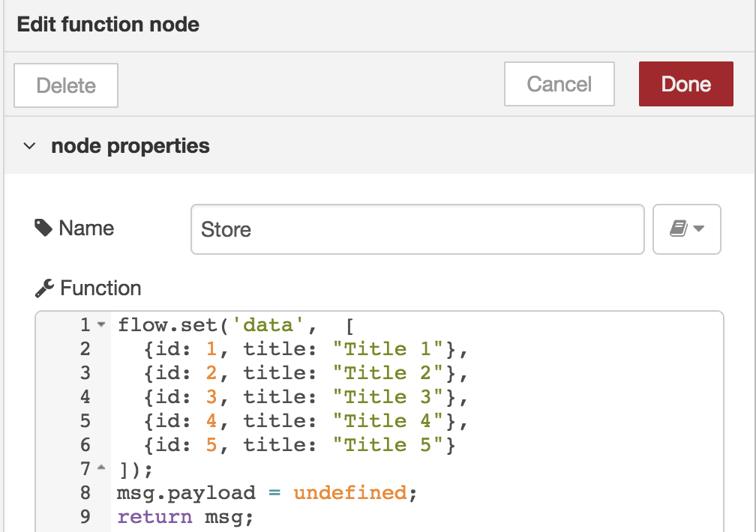The width and height of the screenshot is (756, 532).
Task: Cancel editing the function node
Action: (x=559, y=84)
